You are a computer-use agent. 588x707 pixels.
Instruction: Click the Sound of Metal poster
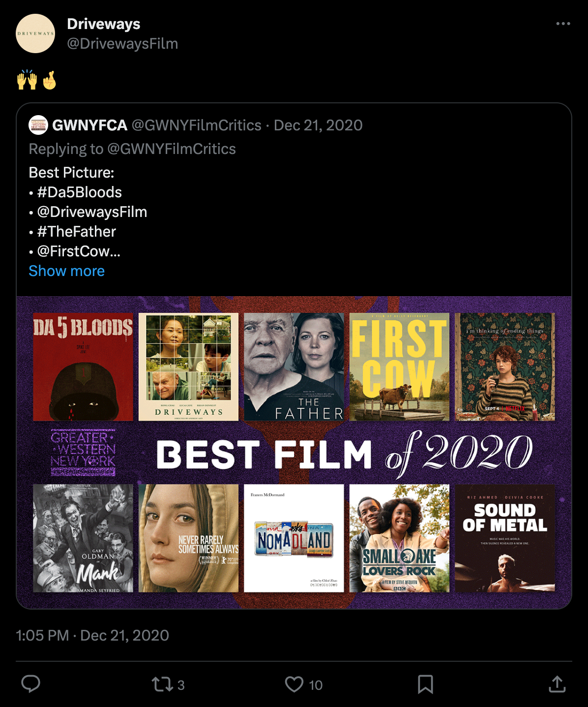click(x=505, y=538)
